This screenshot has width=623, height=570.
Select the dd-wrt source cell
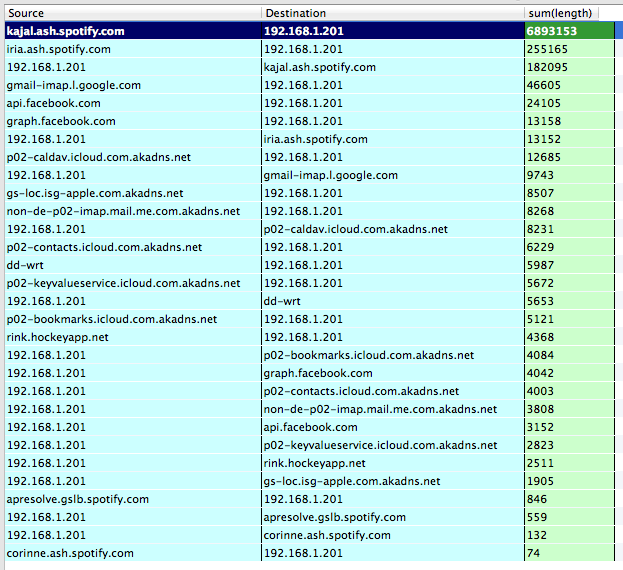tap(133, 265)
